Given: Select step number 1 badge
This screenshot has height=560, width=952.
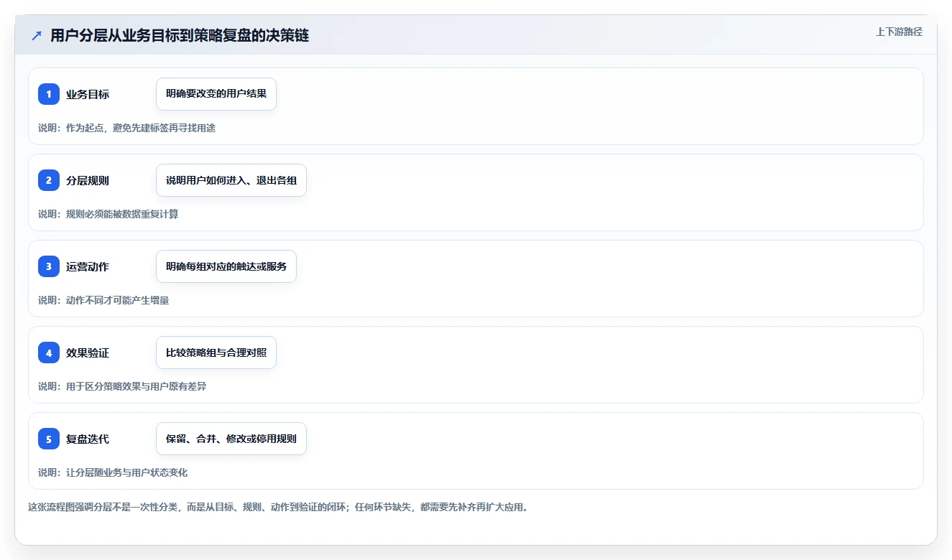Looking at the screenshot, I should coord(49,94).
